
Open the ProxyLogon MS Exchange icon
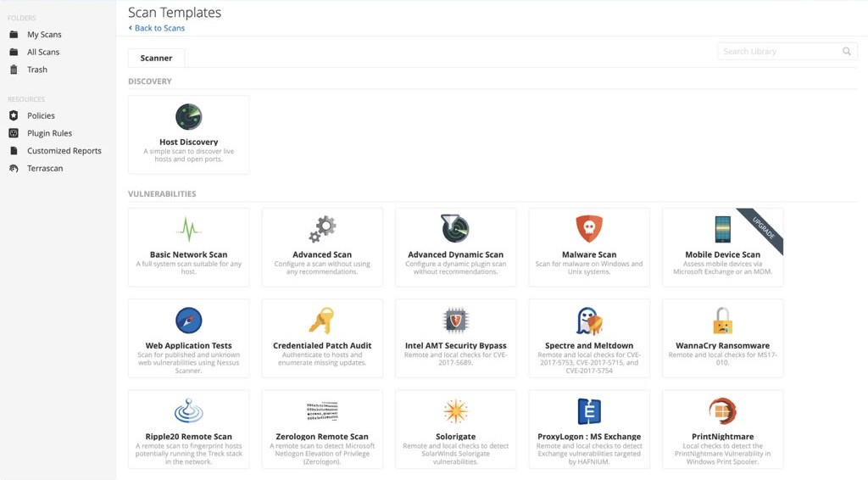[x=589, y=411]
